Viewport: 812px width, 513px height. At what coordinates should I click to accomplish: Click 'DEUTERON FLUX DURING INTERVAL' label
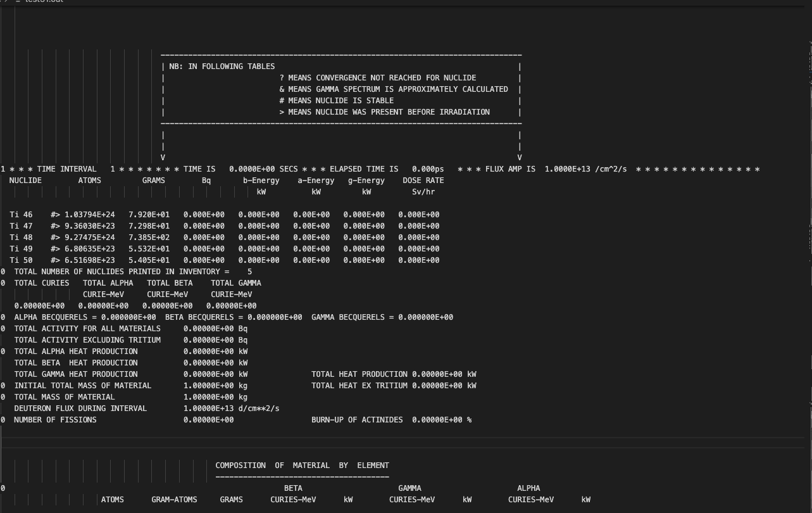pyautogui.click(x=80, y=408)
